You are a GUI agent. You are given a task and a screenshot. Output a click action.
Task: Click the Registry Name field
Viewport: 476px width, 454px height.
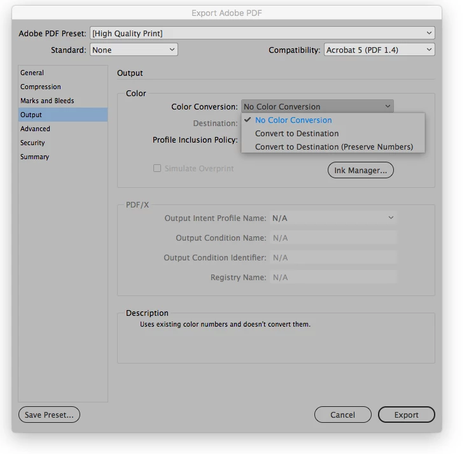(x=333, y=277)
